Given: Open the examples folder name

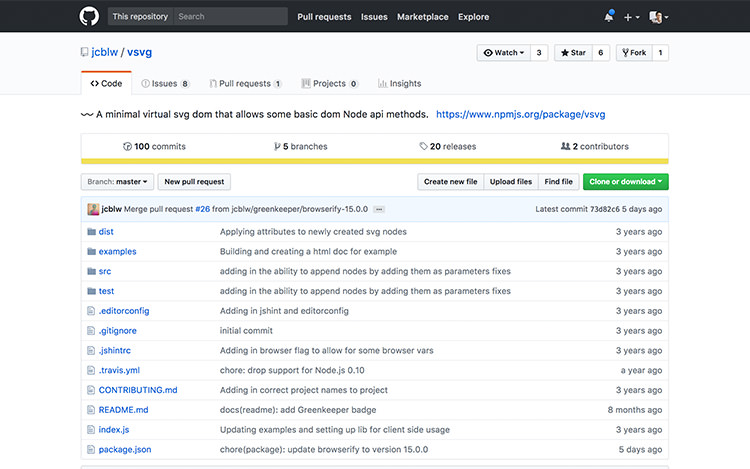Looking at the screenshot, I should 117,251.
